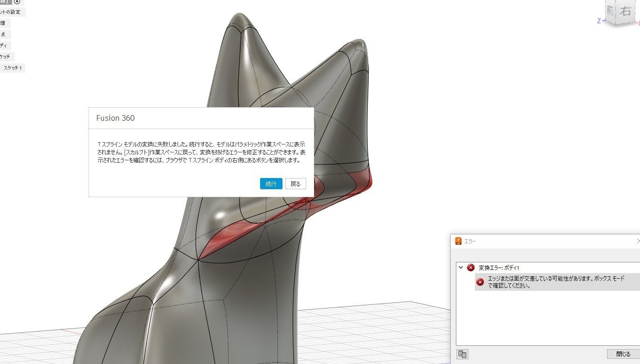Click the 戻る button in the dialog
The height and width of the screenshot is (364, 640).
[x=296, y=184]
